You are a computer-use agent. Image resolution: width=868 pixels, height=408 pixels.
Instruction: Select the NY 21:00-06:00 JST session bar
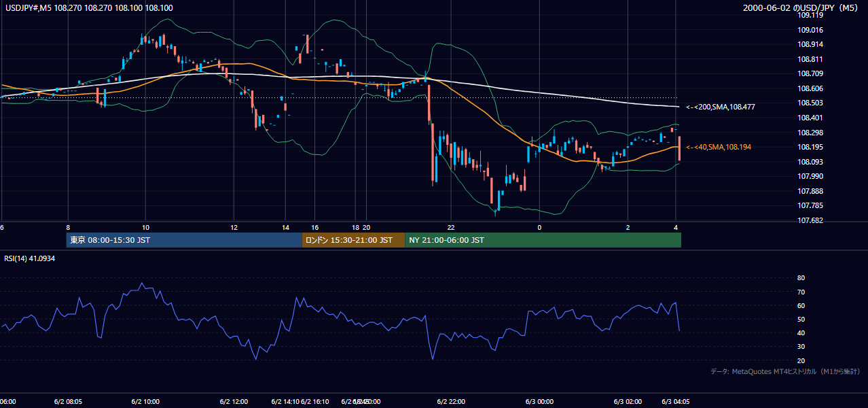[x=543, y=240]
